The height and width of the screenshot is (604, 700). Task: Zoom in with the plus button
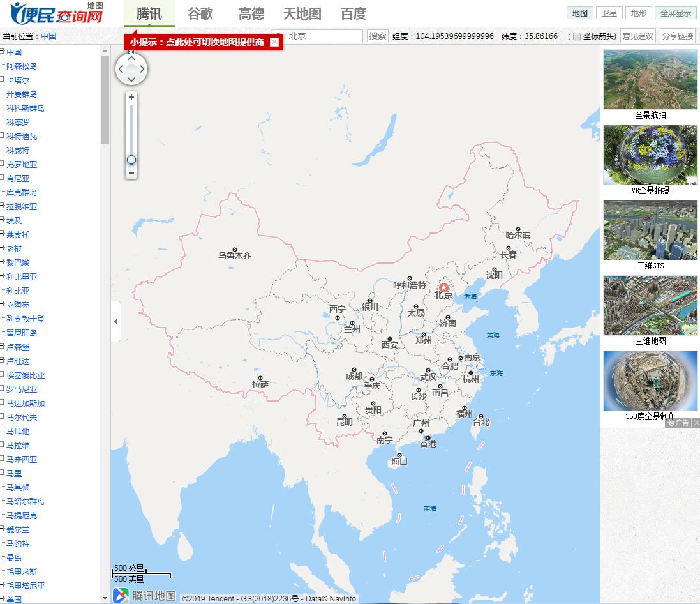coord(131,97)
